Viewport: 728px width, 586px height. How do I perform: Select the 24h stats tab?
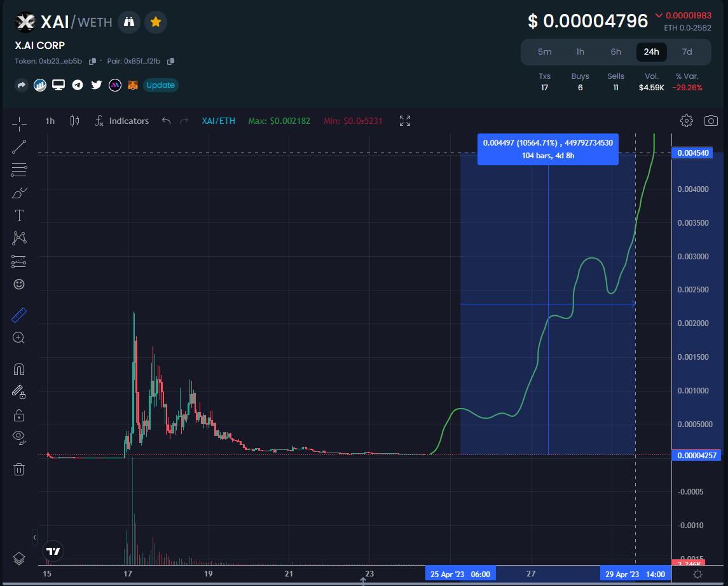tap(652, 52)
